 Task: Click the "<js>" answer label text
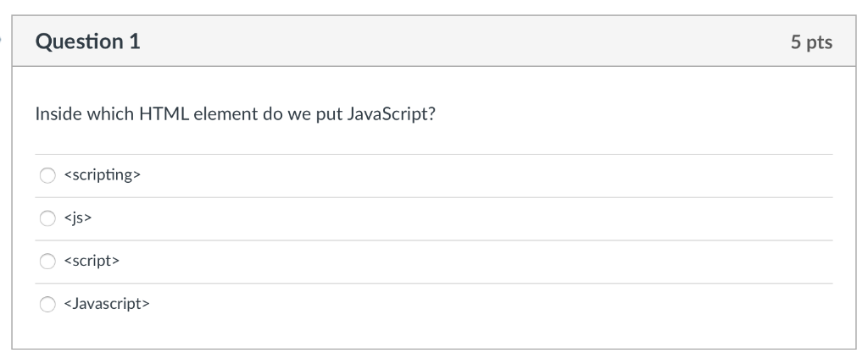coord(78,218)
